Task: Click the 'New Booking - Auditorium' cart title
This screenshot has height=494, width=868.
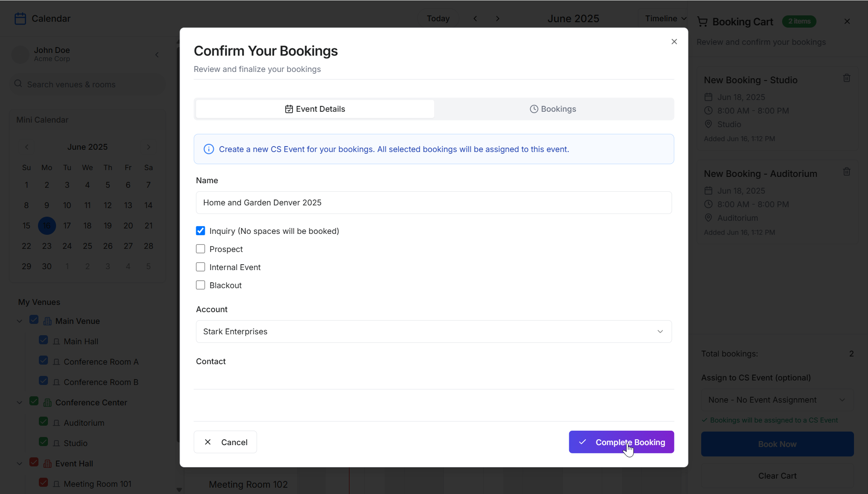Action: [760, 174]
